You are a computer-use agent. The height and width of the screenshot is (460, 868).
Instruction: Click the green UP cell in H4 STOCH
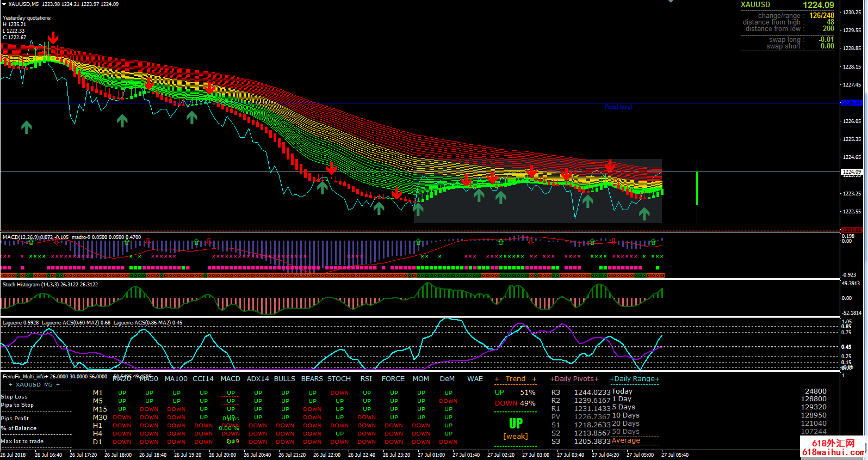(339, 434)
